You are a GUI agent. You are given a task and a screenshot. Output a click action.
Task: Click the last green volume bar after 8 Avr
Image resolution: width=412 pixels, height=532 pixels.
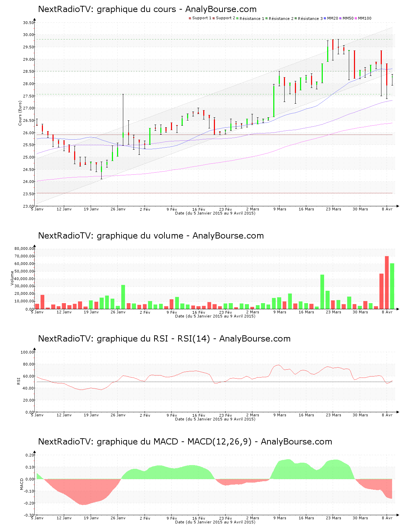(392, 286)
